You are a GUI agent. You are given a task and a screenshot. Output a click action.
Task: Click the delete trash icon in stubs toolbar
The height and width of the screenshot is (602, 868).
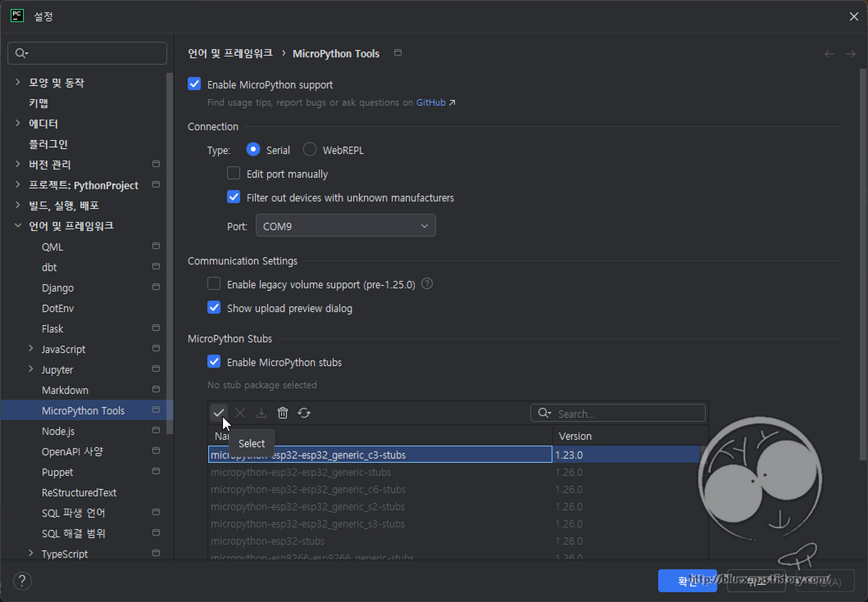click(283, 413)
